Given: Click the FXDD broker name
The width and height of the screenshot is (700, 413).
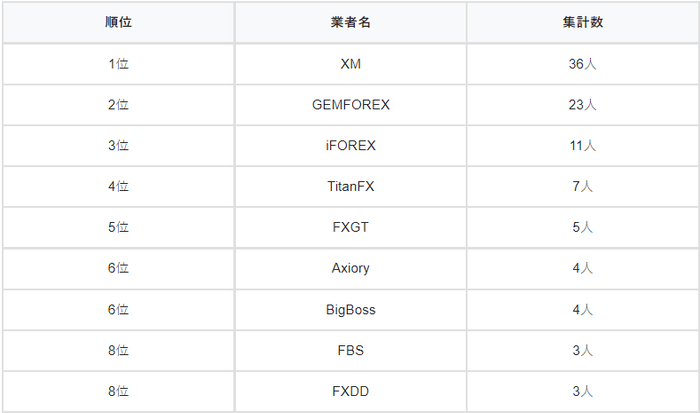Looking at the screenshot, I should pyautogui.click(x=351, y=391).
